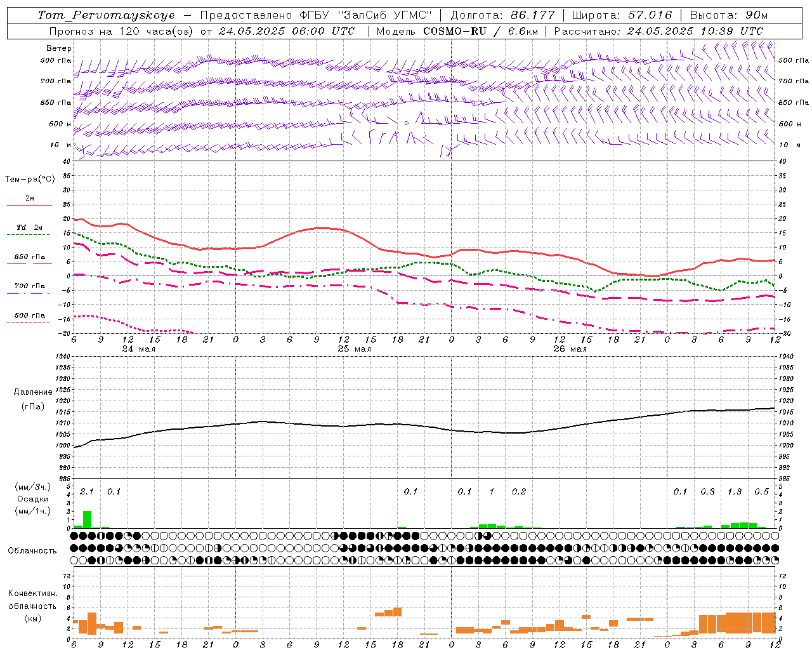Screen dimensions: 812x650
Task: Click the '0.2' precipitation value
Action: [519, 491]
